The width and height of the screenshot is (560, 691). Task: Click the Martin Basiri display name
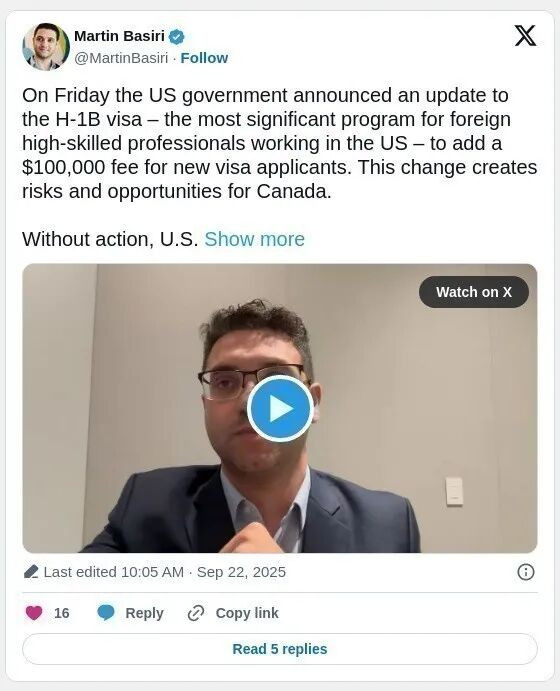119,36
